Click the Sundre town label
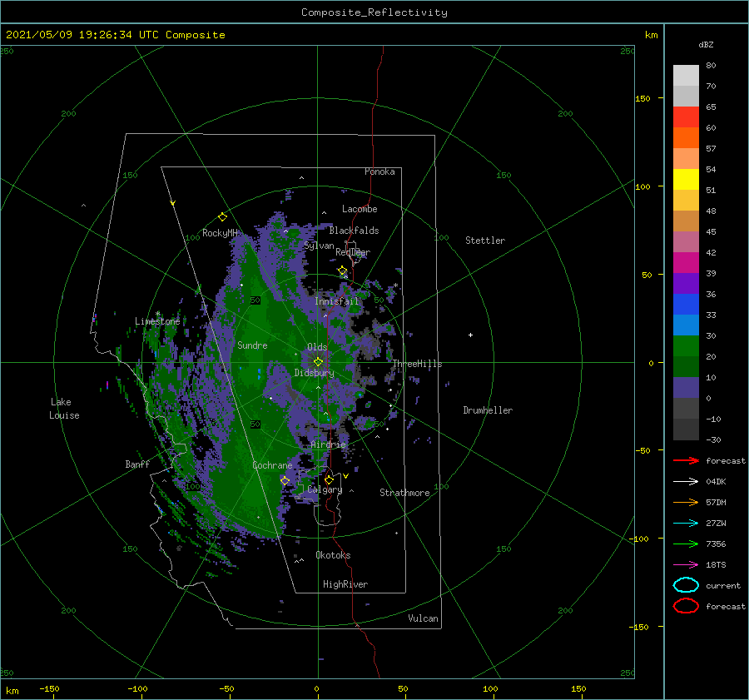This screenshot has width=749, height=700. click(252, 345)
